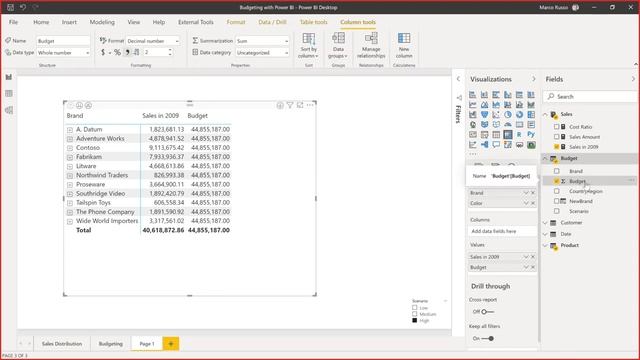The width and height of the screenshot is (640, 360).
Task: Select the Pie chart visual icon
Action: [508, 115]
